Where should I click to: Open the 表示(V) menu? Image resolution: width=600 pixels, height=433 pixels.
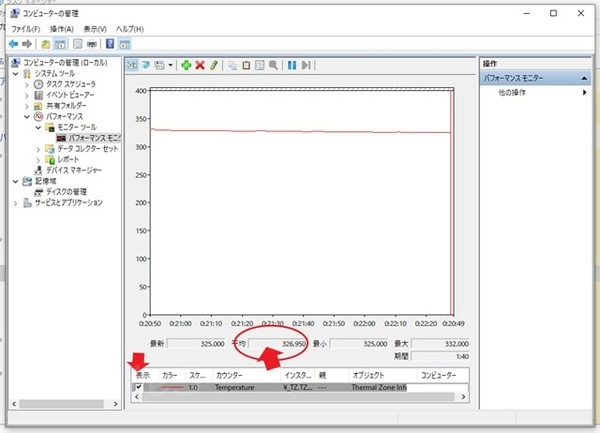click(95, 29)
